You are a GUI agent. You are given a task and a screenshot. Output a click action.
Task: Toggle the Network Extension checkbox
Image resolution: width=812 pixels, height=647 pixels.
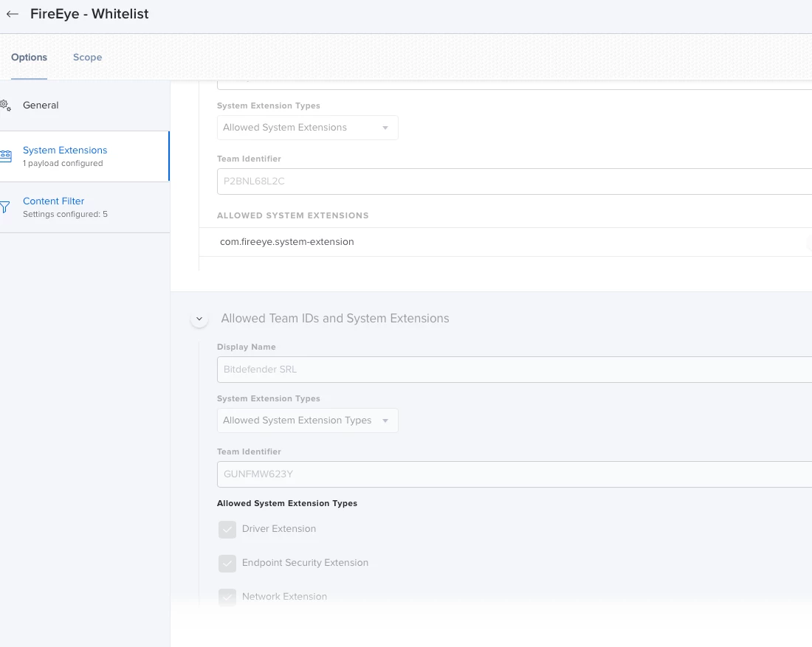[x=227, y=598]
